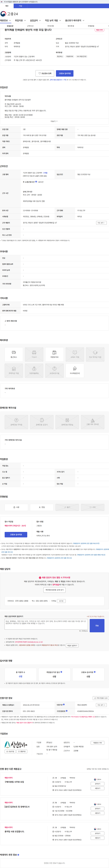Click the 주택자금 지원 benefit icon

click(14, 371)
